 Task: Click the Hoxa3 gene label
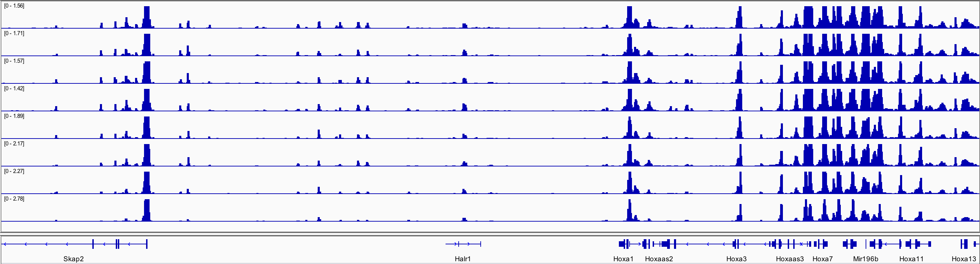pos(736,259)
